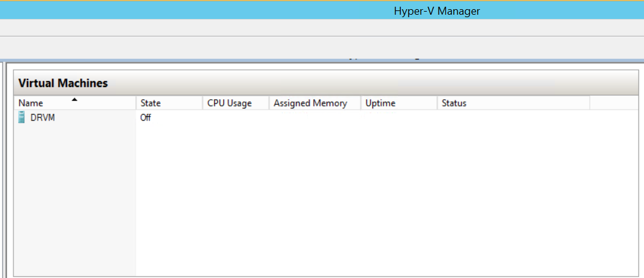The height and width of the screenshot is (278, 644).
Task: Click the blank header right of Status
Action: [x=615, y=103]
